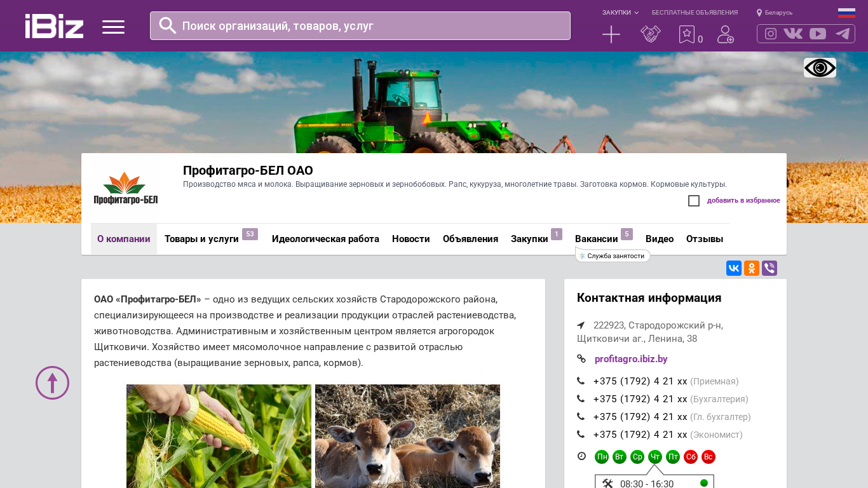868x488 pixels.
Task: Click the Профитагро-БЕЛ company logo
Action: point(126,188)
